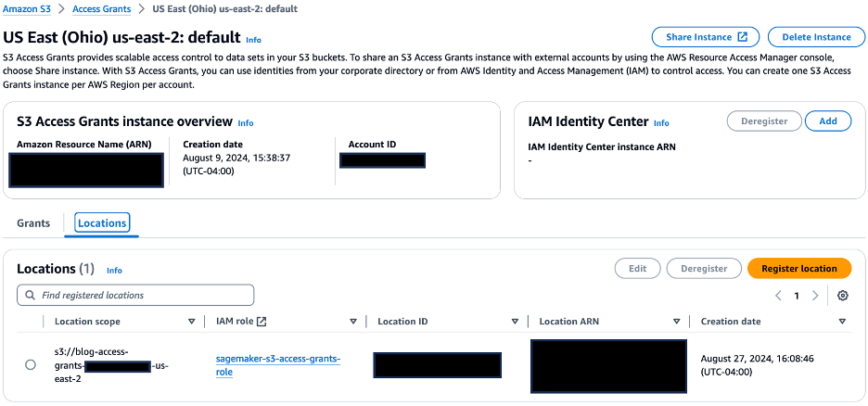Sort by the Location ARN column arrow

(676, 322)
